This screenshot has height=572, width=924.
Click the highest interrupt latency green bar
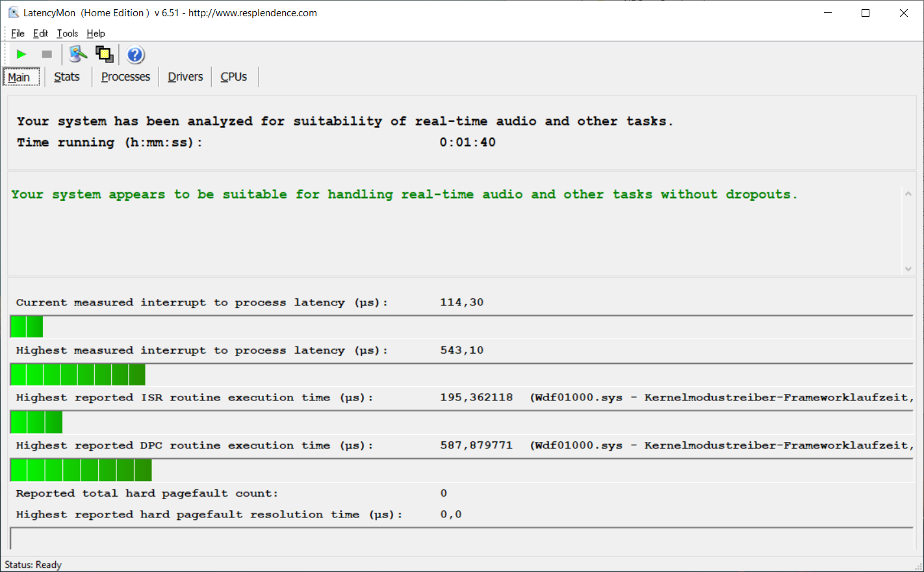[78, 375]
